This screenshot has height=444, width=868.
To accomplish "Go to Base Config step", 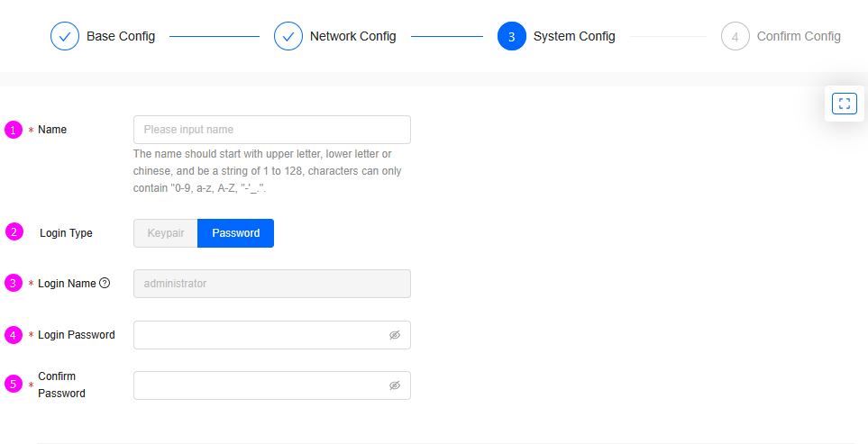I will tap(103, 37).
